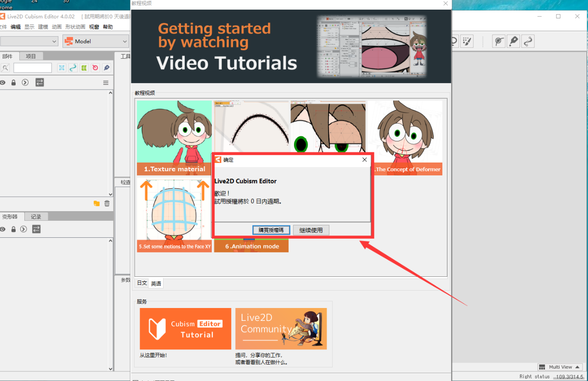Click the circled arrow icon in deformer panel
The image size is (588, 381).
[23, 229]
